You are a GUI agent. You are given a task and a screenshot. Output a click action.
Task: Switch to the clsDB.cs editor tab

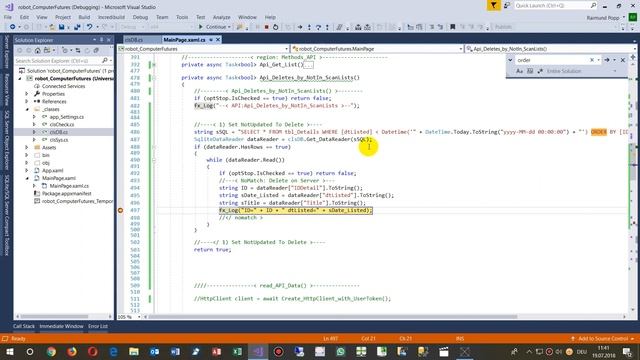[134, 40]
